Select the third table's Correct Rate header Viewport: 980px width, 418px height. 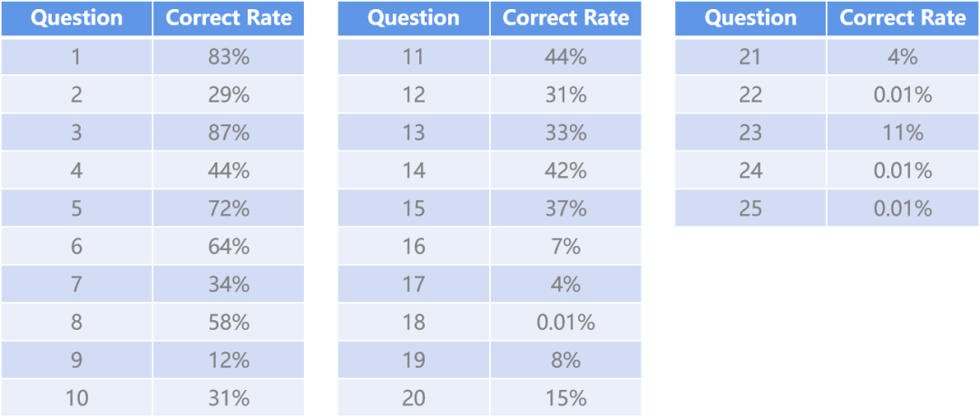coord(903,18)
